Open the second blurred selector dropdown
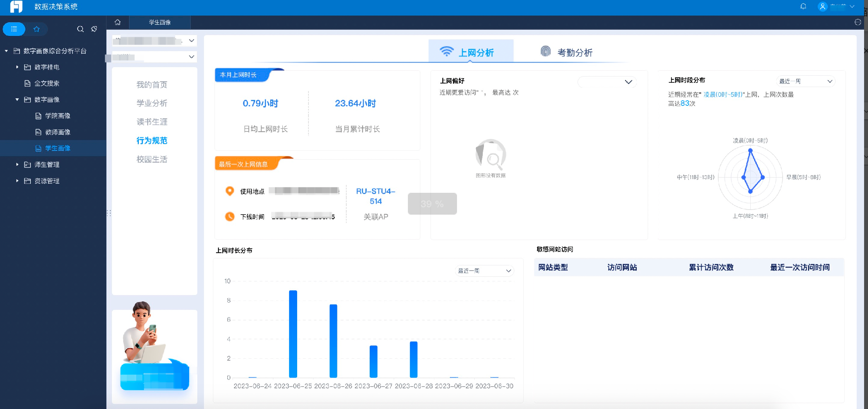Image resolution: width=868 pixels, height=409 pixels. [154, 57]
